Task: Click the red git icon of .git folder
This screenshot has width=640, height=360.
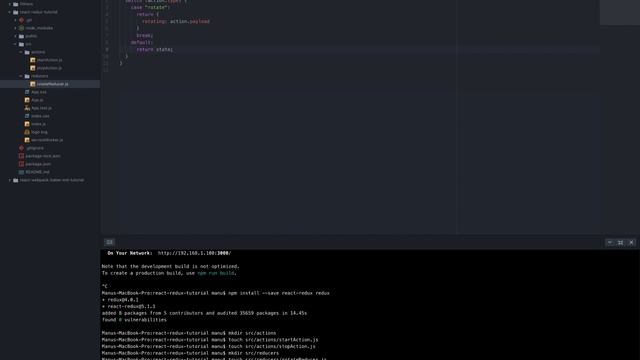Action: [21, 20]
